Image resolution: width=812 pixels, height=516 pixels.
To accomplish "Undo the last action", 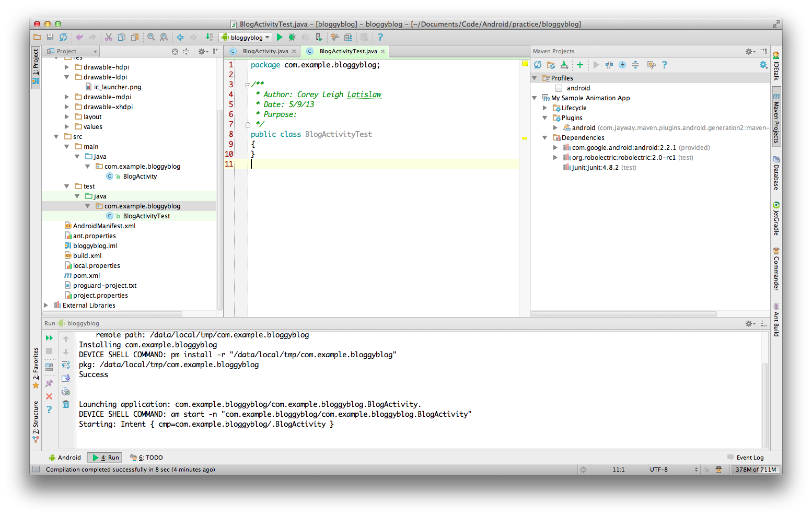I will (x=79, y=37).
